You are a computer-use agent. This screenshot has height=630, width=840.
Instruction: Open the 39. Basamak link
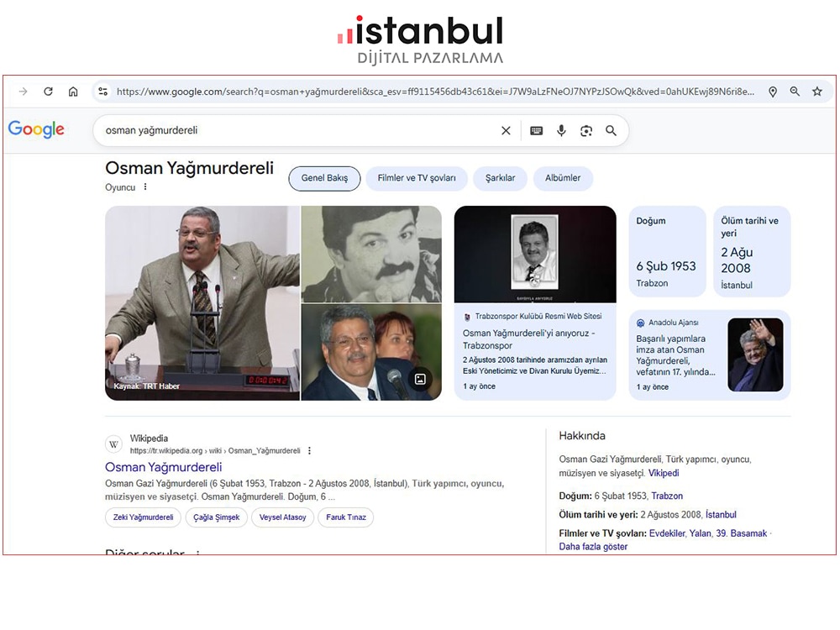click(742, 533)
